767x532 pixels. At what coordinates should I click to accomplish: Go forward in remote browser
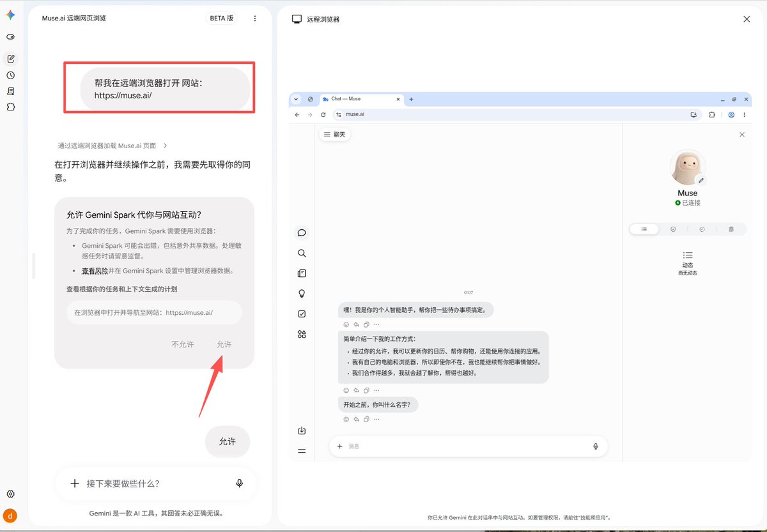[310, 114]
